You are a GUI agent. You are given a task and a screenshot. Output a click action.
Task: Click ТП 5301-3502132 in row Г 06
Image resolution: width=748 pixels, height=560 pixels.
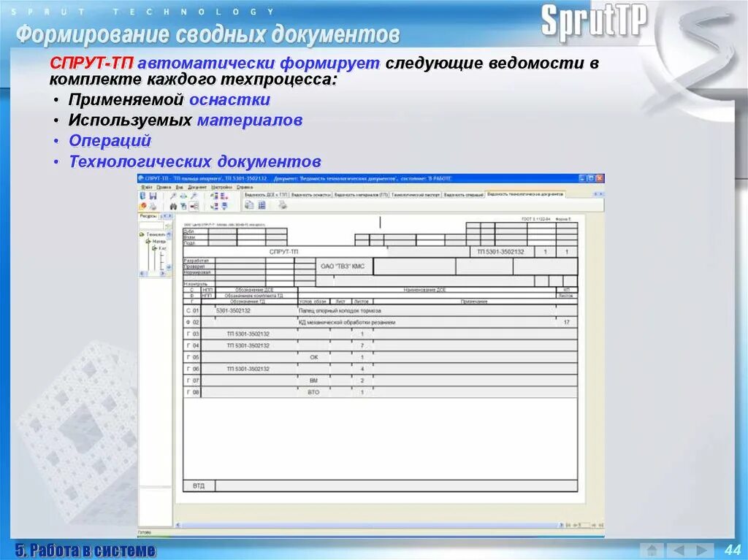click(248, 369)
